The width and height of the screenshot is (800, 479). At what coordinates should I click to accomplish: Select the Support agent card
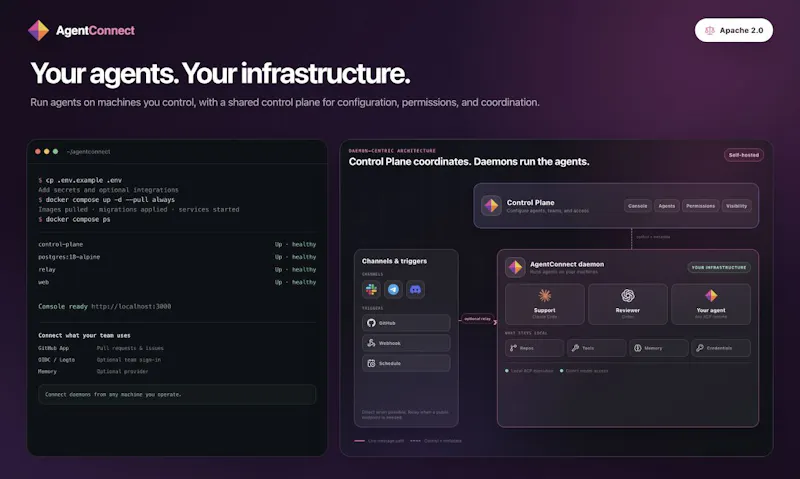coord(545,304)
